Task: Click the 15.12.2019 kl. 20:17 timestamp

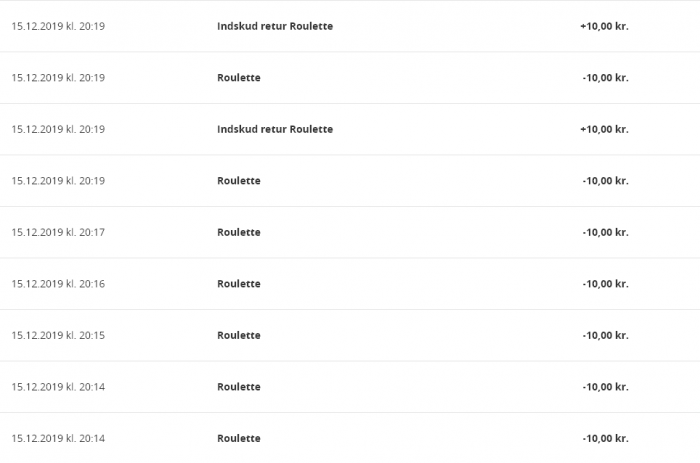Action: tap(58, 233)
